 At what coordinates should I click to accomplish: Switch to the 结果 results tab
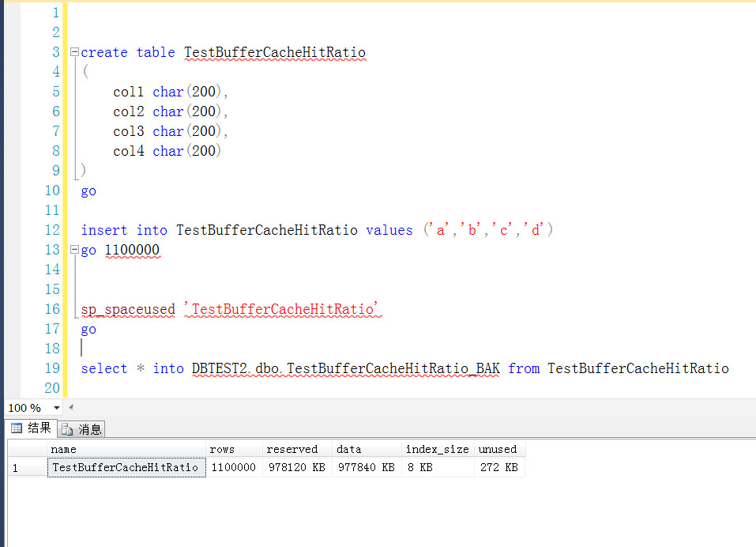tap(32, 428)
